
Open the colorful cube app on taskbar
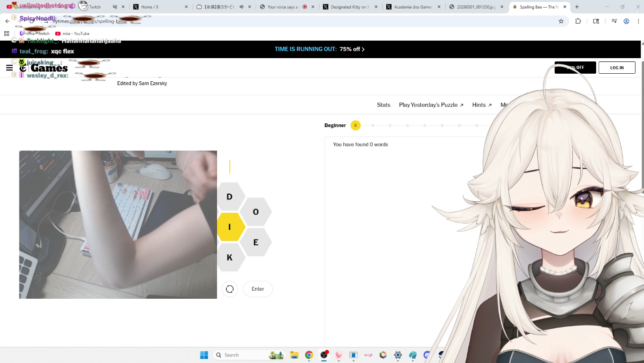[x=383, y=355]
